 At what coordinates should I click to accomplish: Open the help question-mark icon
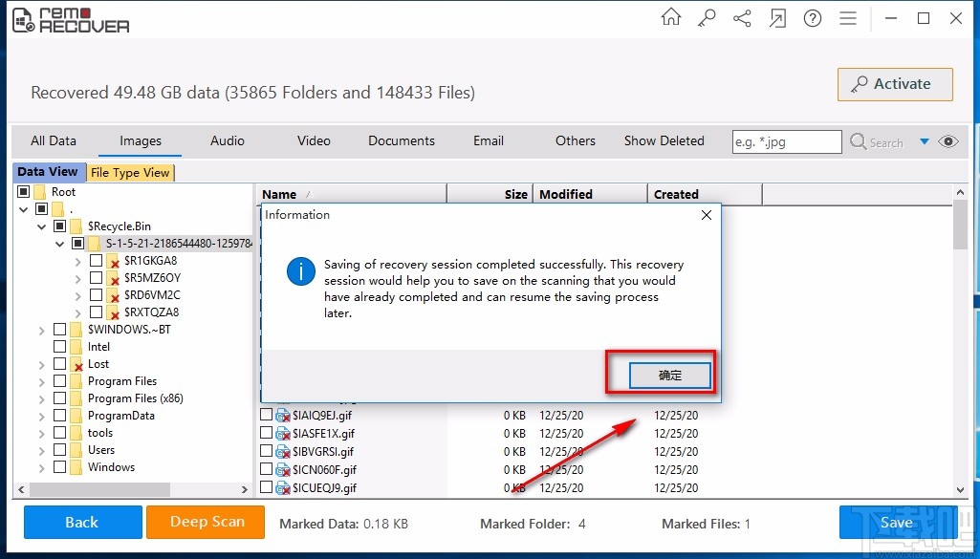click(x=812, y=17)
